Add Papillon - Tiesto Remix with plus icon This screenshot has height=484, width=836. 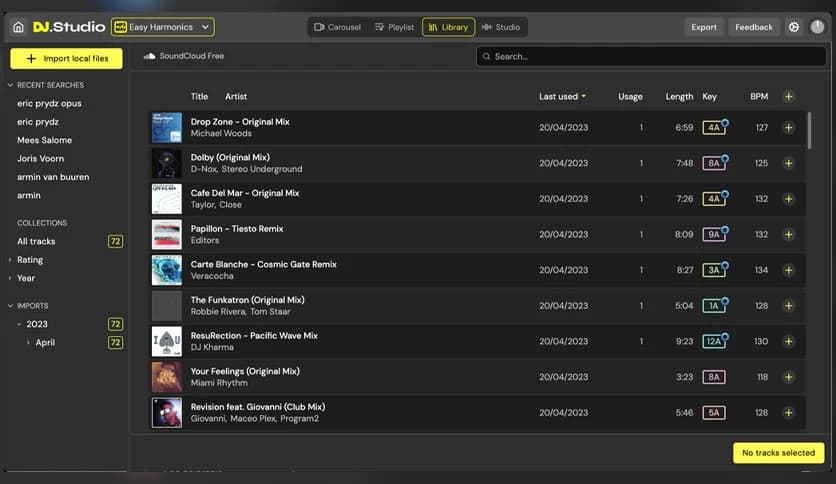tap(788, 235)
